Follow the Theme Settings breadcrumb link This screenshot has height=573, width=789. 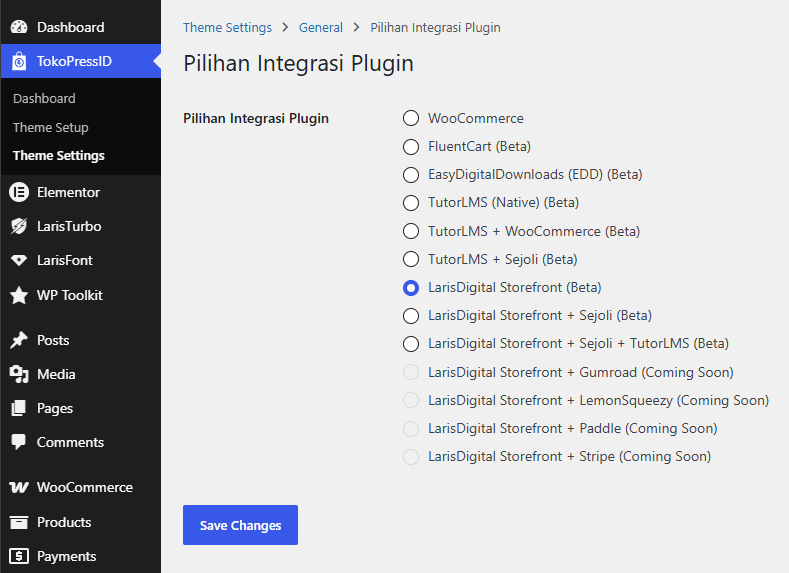tap(227, 27)
